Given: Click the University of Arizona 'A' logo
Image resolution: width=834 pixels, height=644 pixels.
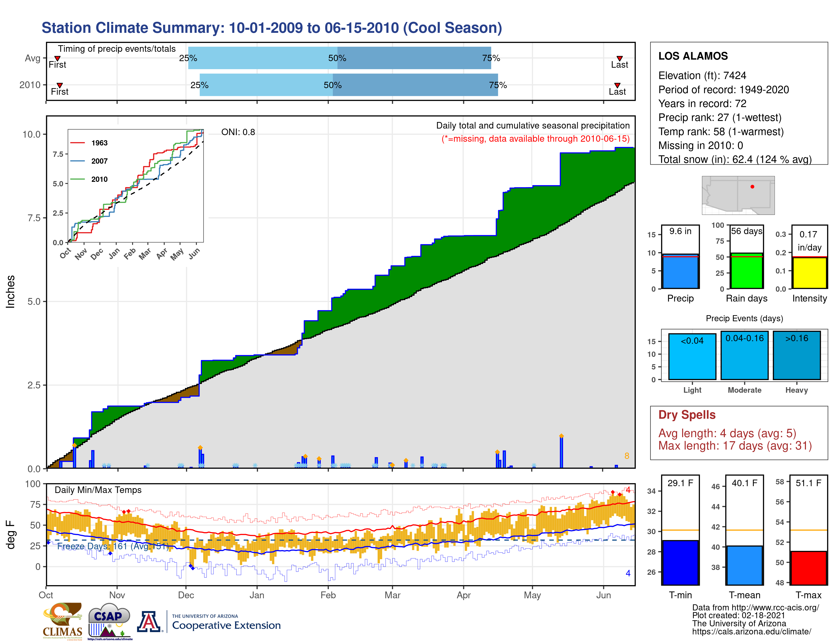Looking at the screenshot, I should [149, 622].
